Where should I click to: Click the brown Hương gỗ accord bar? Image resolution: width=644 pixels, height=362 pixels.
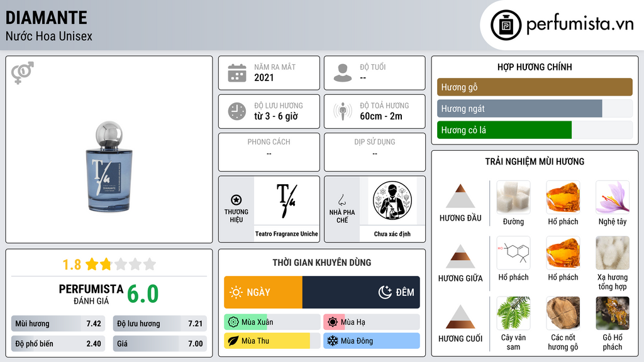(x=535, y=87)
